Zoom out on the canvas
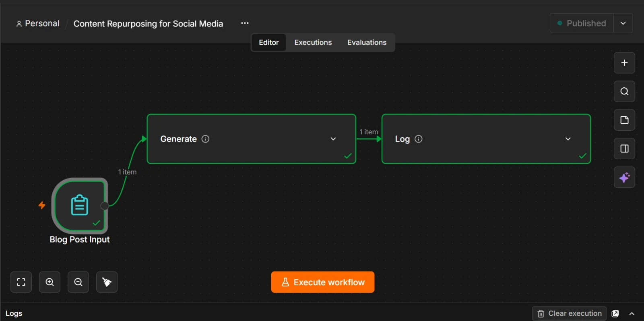The height and width of the screenshot is (321, 644). 78,282
